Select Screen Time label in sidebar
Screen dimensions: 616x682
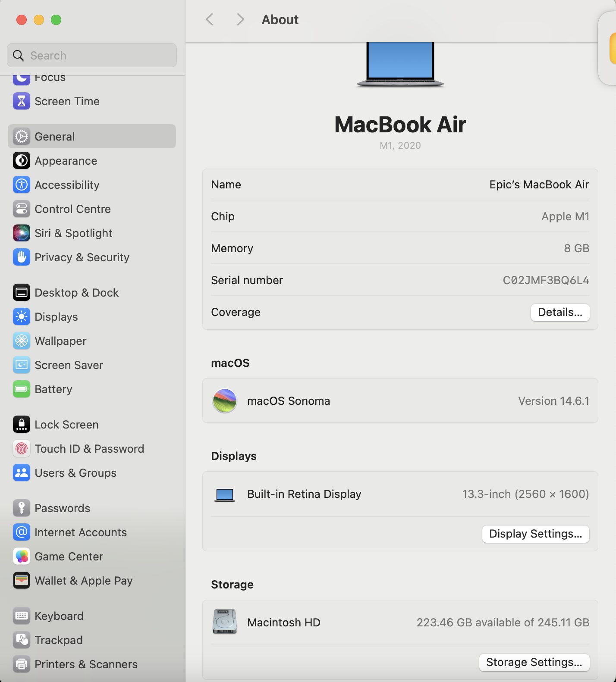tap(67, 101)
